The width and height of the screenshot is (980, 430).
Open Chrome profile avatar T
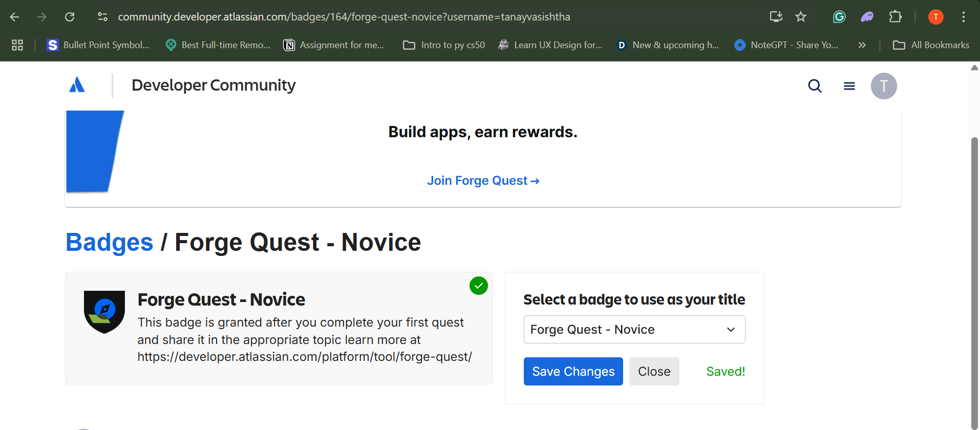coord(936,17)
